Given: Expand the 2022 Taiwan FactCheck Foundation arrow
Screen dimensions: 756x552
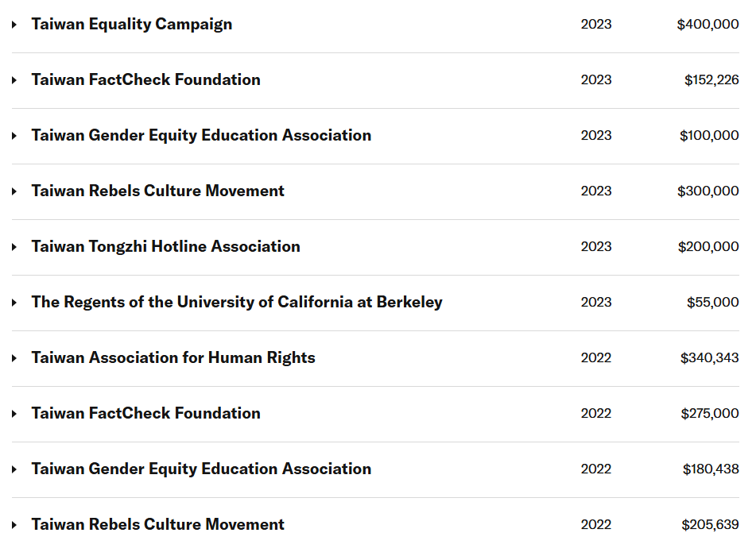Looking at the screenshot, I should click(14, 414).
